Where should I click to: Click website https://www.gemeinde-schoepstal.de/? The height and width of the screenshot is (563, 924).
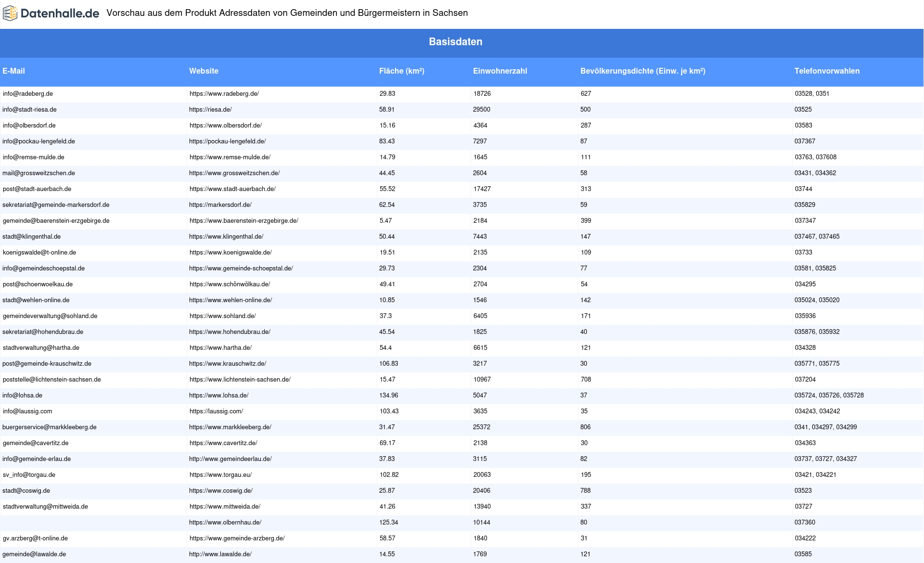[241, 269]
